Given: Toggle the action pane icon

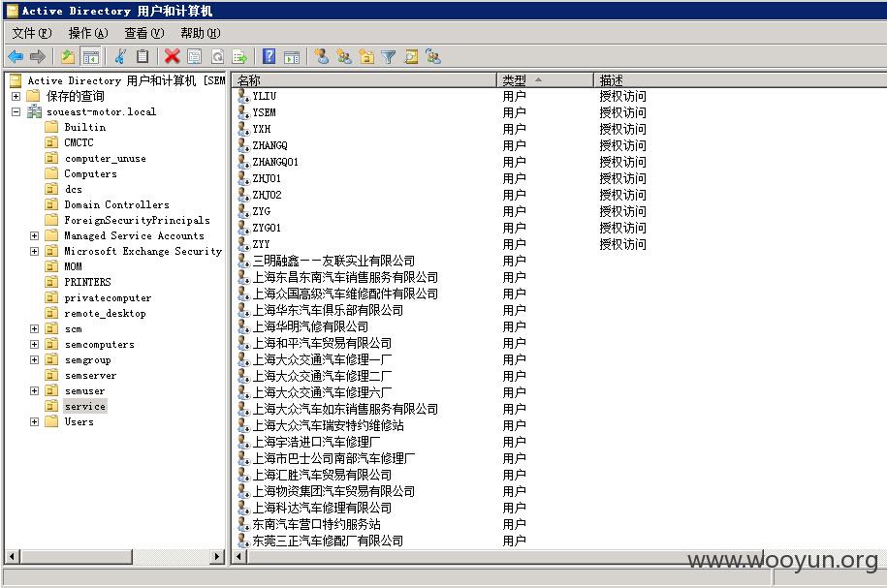Looking at the screenshot, I should pyautogui.click(x=292, y=56).
